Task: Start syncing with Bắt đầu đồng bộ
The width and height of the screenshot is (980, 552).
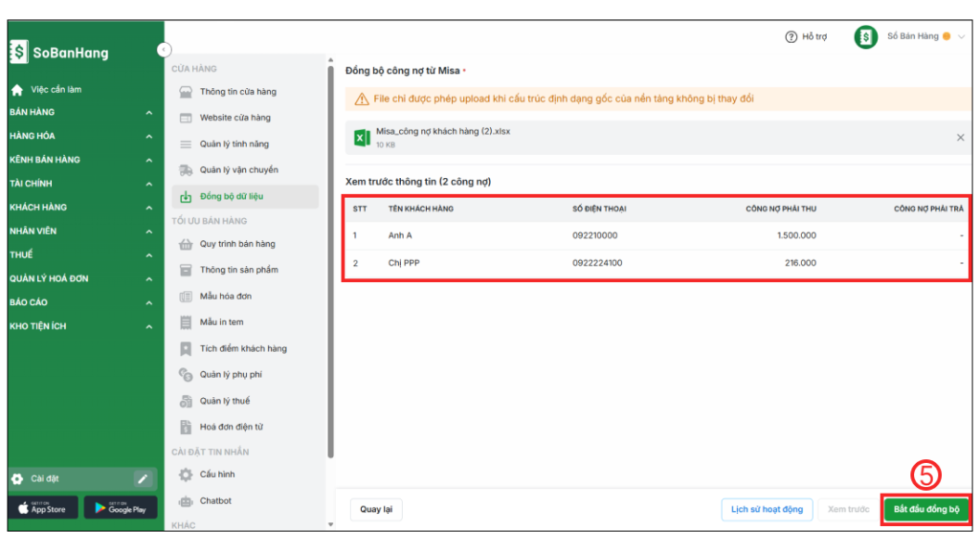Action: (925, 509)
